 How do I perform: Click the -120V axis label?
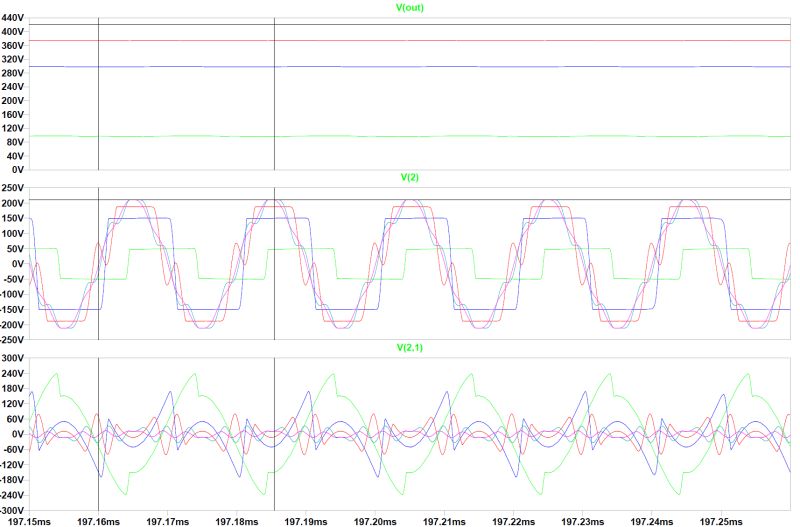(x=12, y=465)
